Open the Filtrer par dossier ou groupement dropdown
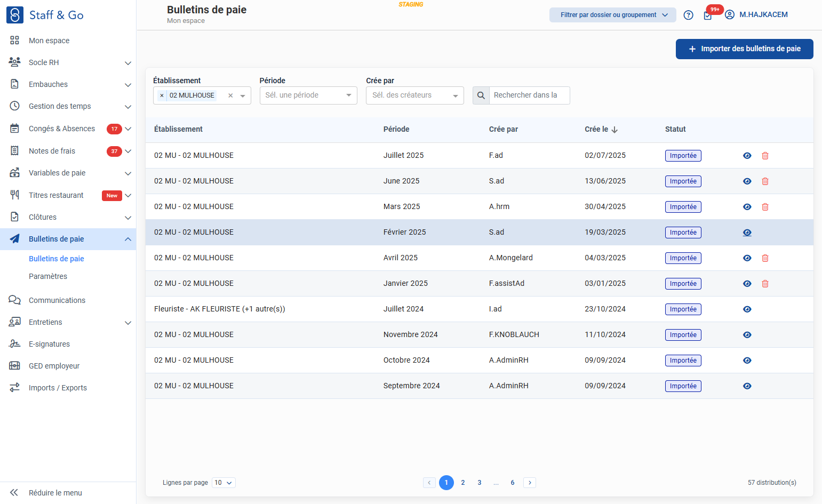Viewport: 822px width, 504px height. point(613,15)
